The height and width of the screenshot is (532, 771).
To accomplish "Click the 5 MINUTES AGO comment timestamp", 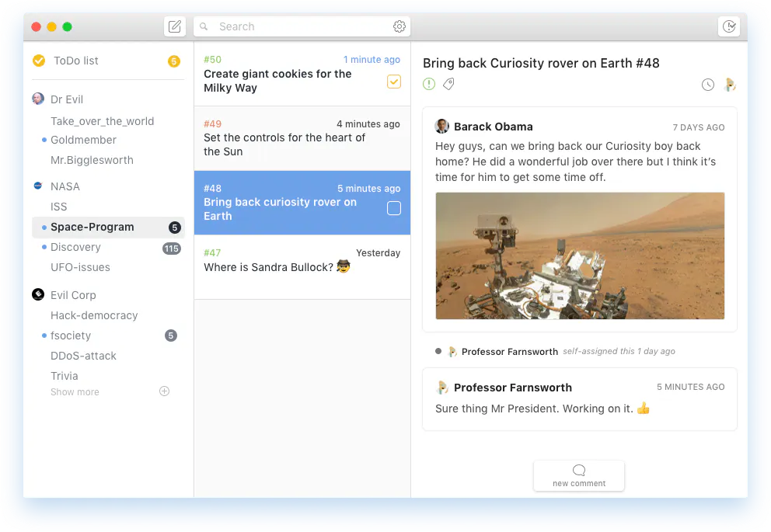I will 691,387.
